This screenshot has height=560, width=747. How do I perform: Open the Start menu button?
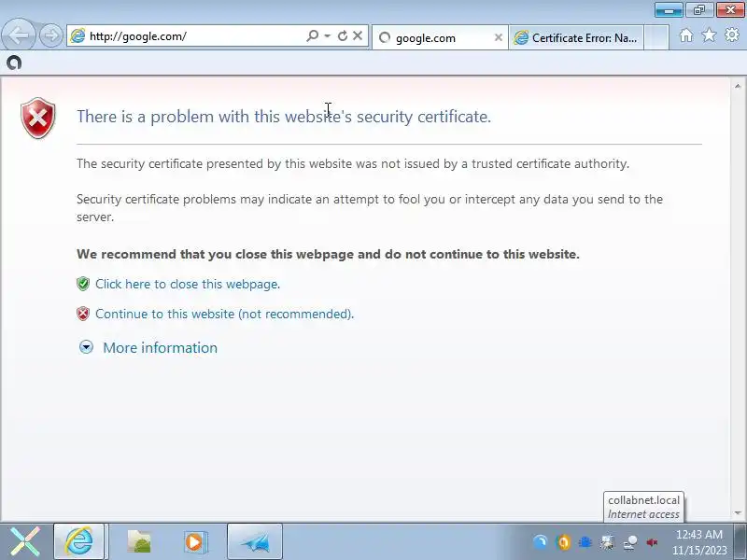tap(25, 541)
